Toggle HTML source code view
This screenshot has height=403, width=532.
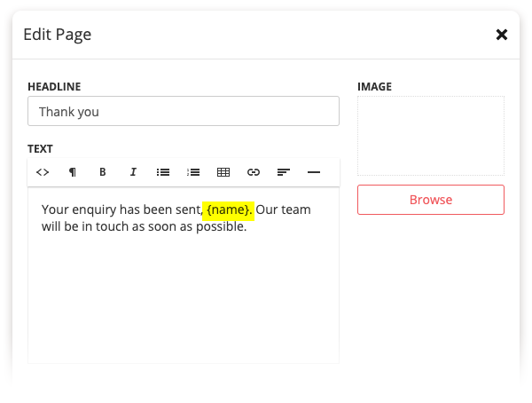[43, 172]
